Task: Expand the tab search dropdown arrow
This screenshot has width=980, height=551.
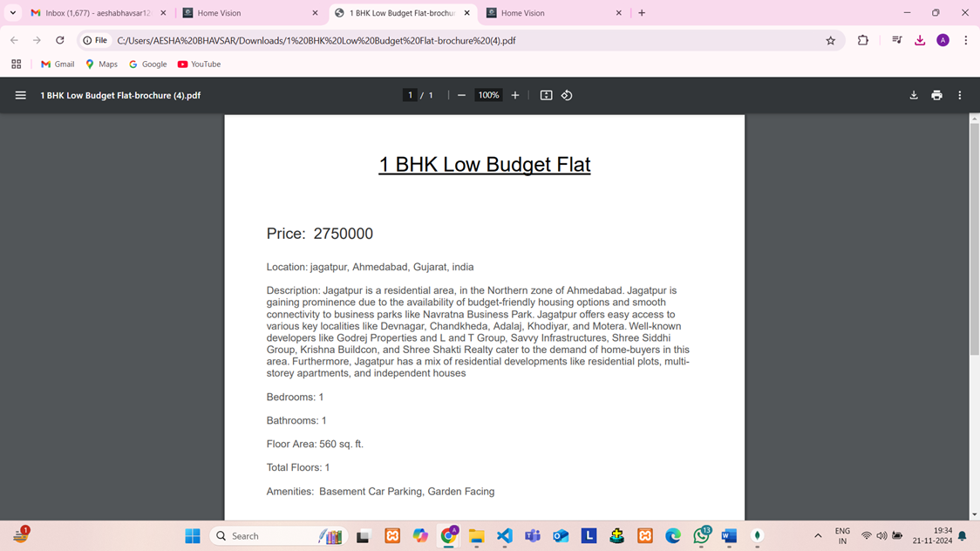Action: pos(13,13)
